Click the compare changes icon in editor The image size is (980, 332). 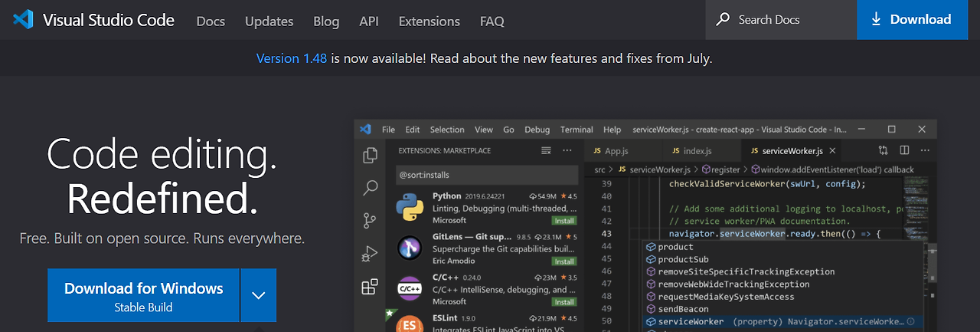[884, 151]
